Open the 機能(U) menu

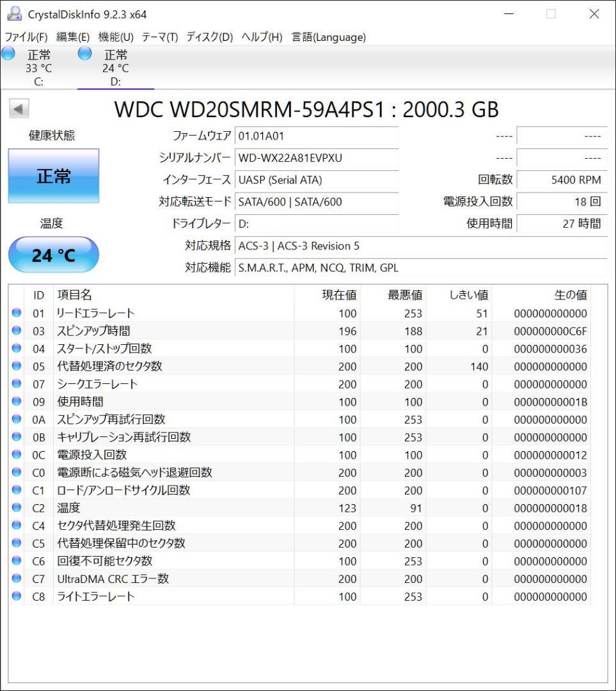[x=116, y=37]
